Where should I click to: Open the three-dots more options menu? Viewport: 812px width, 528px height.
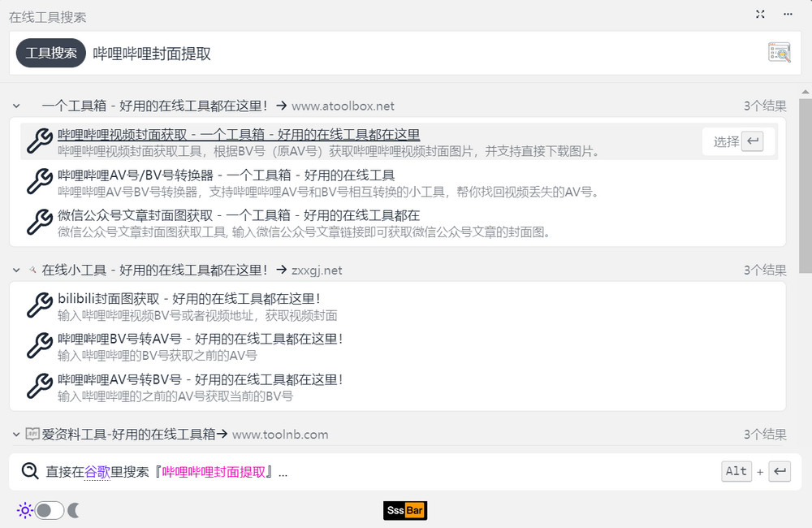tap(788, 14)
